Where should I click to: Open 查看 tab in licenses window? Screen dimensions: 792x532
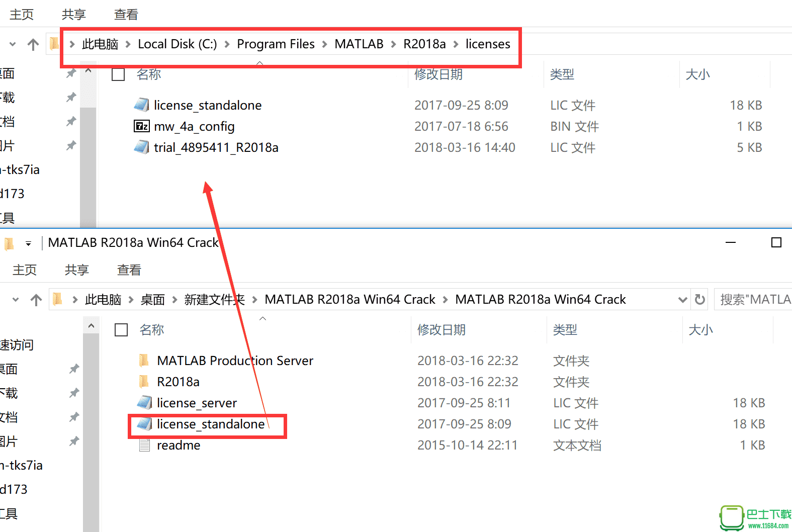click(x=126, y=15)
